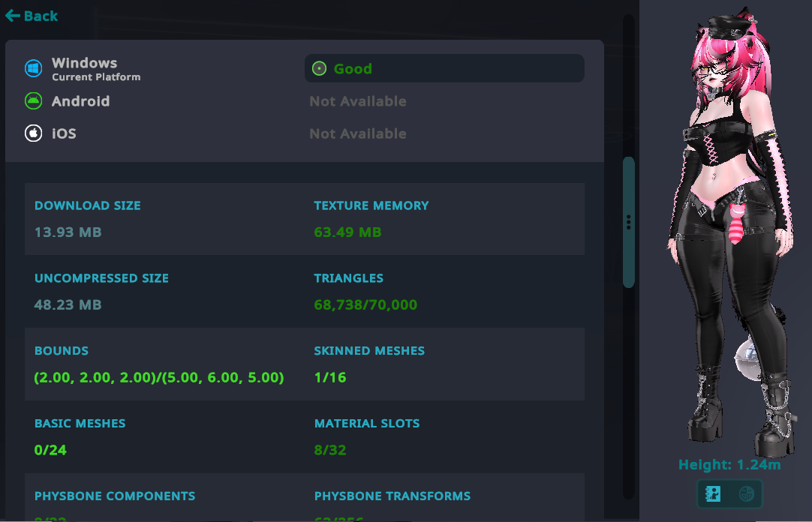Click Android's Not Available status

(x=358, y=101)
